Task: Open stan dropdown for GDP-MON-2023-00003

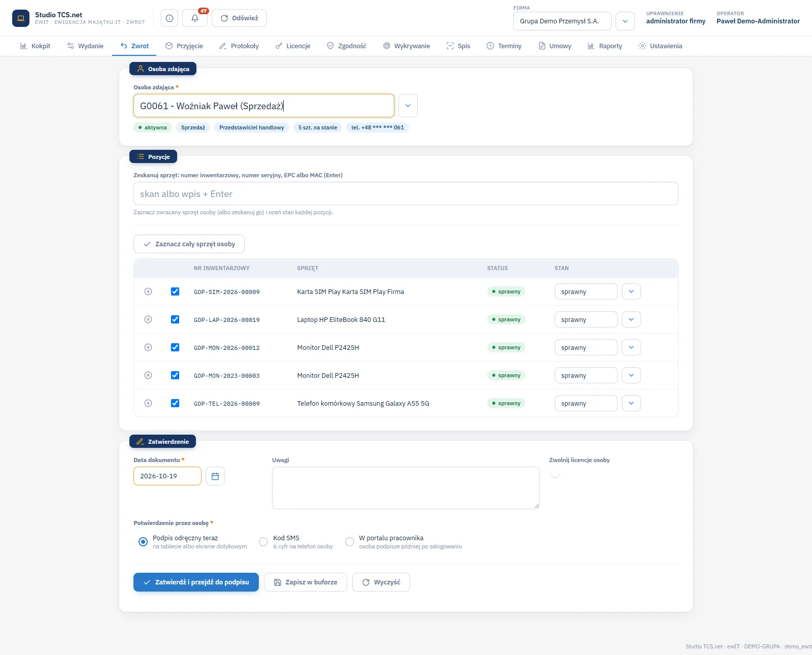Action: coord(631,375)
